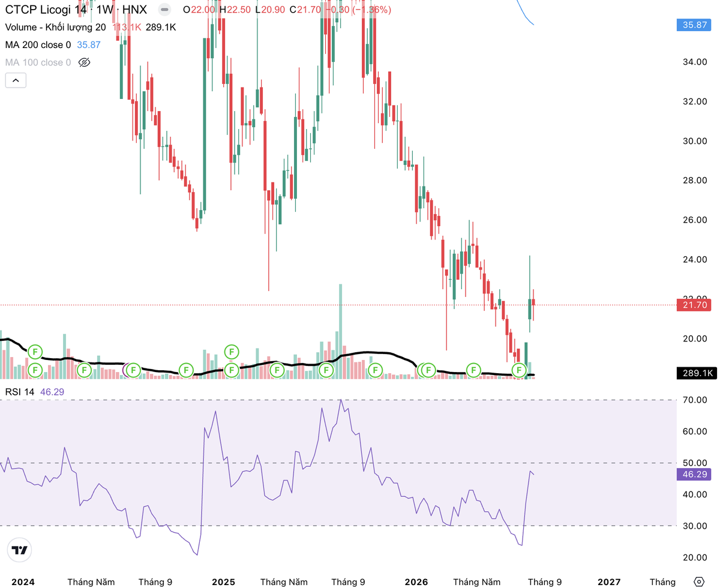Click the 2027 time axis label
This screenshot has width=720, height=588.
coord(609,582)
